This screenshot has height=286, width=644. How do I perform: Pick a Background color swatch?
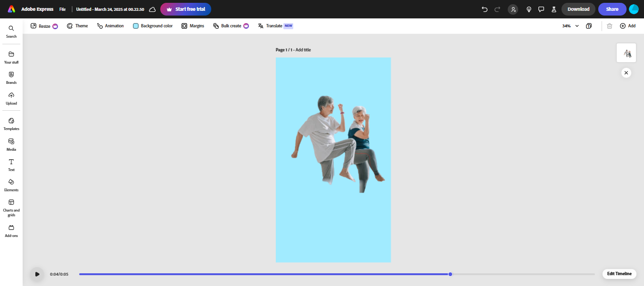(136, 26)
